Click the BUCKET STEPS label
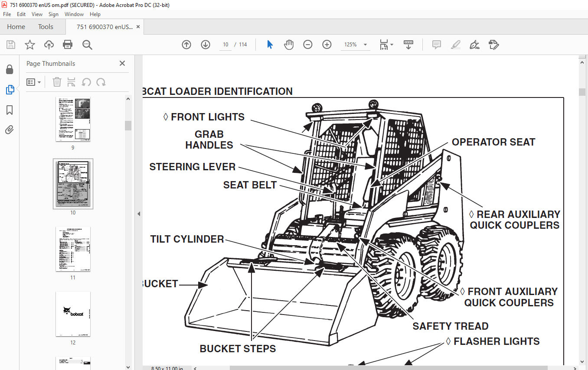 [238, 349]
